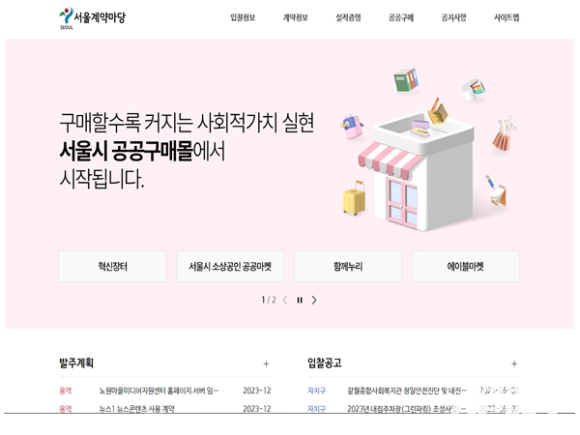This screenshot has width=580, height=435.
Task: Open the 노원마을미디어지원센터 홈페이지 listing
Action: (x=159, y=391)
